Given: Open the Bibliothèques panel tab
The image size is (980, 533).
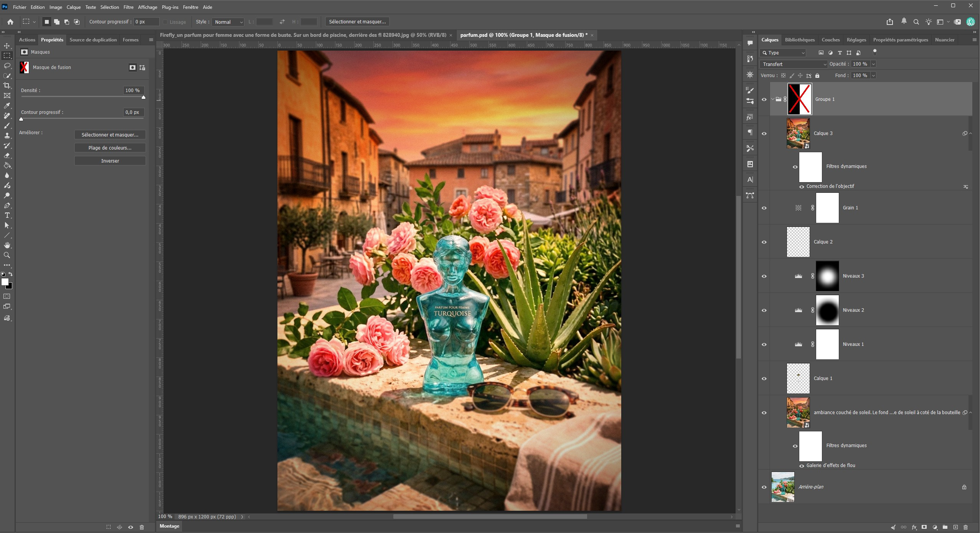Looking at the screenshot, I should point(800,40).
